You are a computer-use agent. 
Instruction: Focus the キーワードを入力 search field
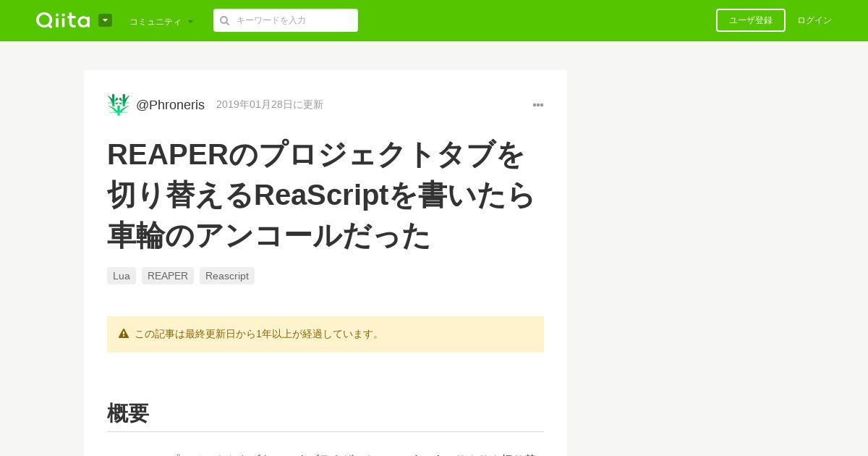(286, 20)
